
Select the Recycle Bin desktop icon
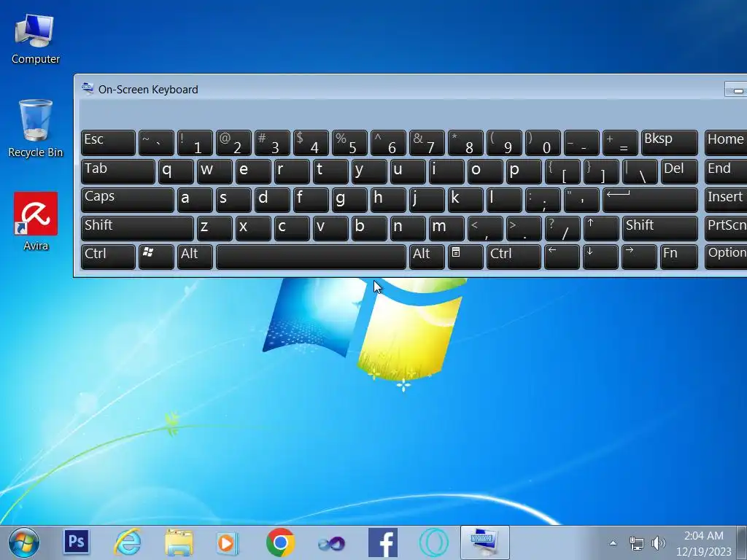pyautogui.click(x=35, y=128)
